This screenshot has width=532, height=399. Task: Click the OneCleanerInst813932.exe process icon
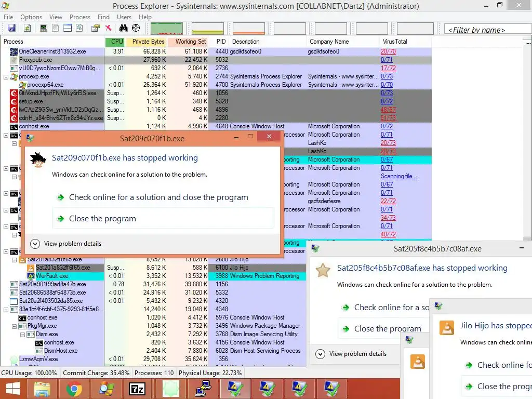coord(14,51)
